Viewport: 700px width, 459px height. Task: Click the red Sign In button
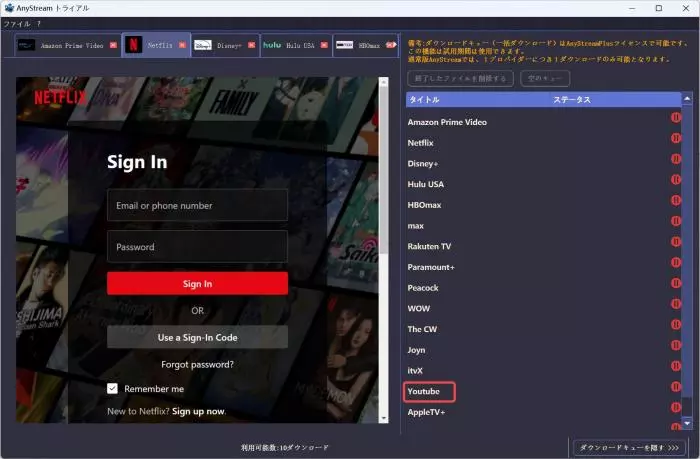[x=197, y=284]
